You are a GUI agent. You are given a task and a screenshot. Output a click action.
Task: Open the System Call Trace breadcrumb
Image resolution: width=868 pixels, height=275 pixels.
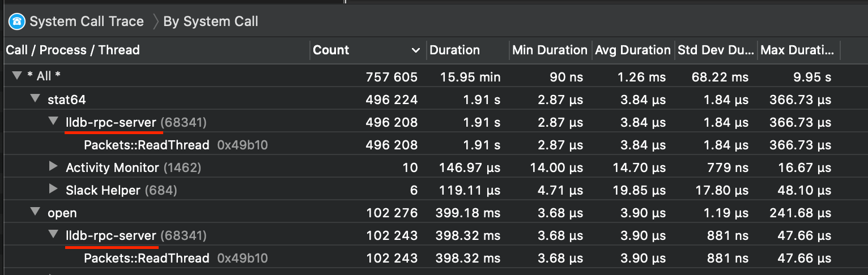86,22
